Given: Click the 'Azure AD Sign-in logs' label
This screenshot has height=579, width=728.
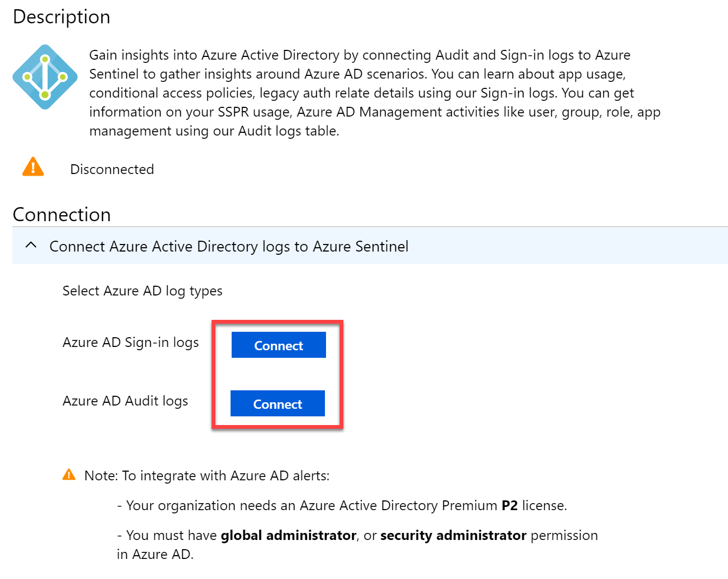Looking at the screenshot, I should coord(131,343).
